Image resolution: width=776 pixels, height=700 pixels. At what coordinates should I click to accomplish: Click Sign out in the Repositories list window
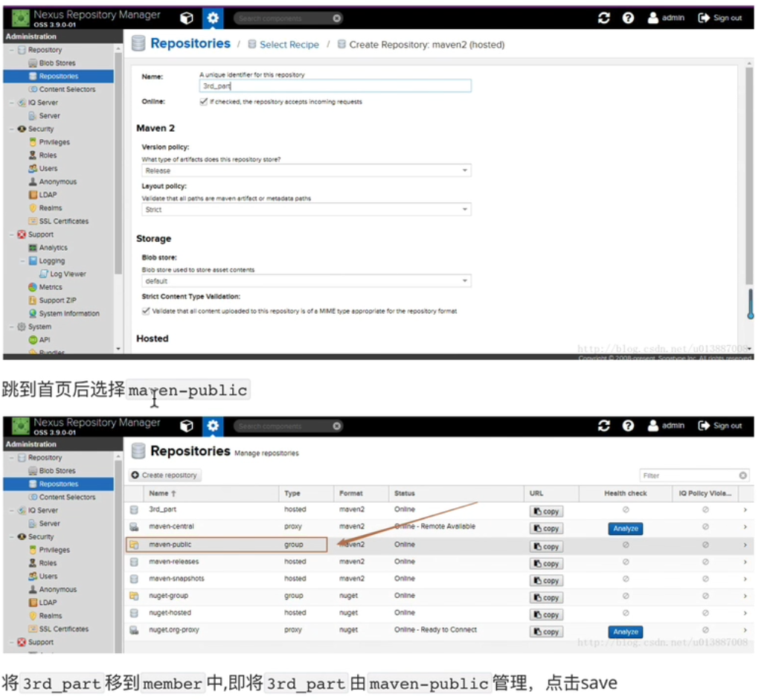click(x=720, y=426)
